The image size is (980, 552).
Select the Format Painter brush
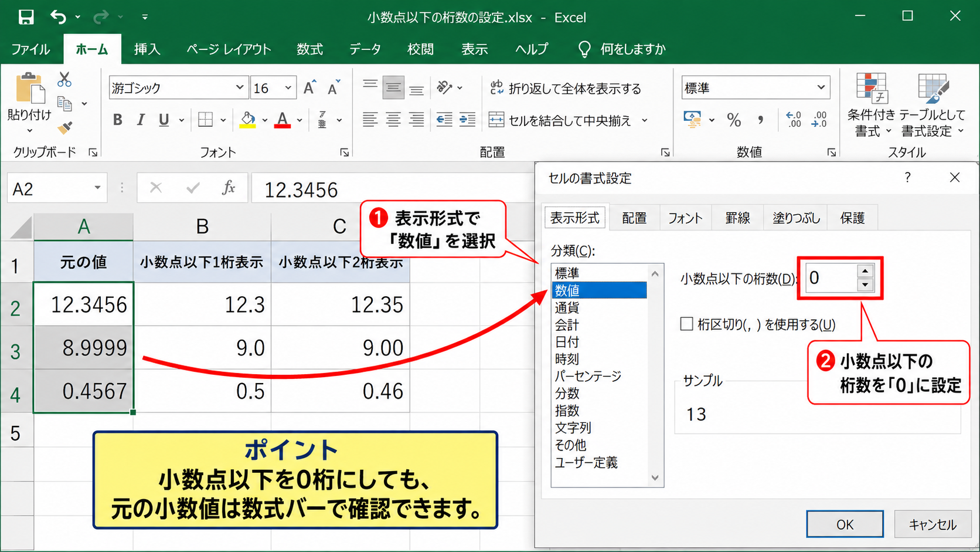64,127
